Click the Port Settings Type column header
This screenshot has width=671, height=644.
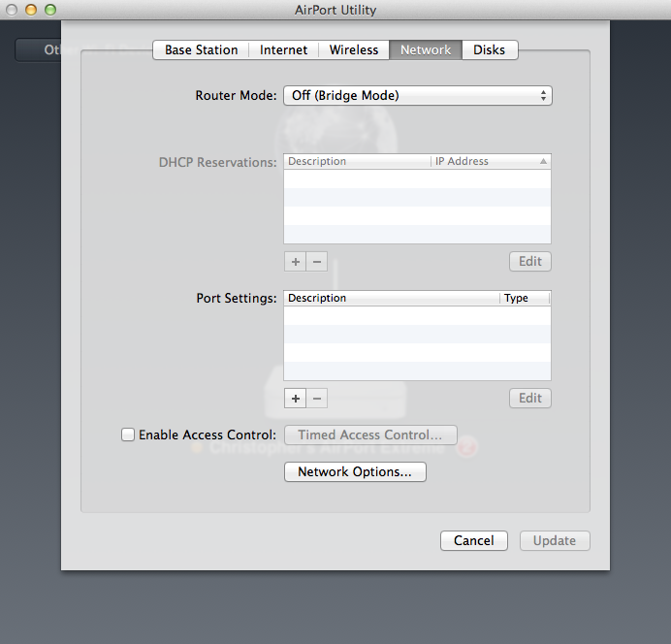(x=525, y=299)
